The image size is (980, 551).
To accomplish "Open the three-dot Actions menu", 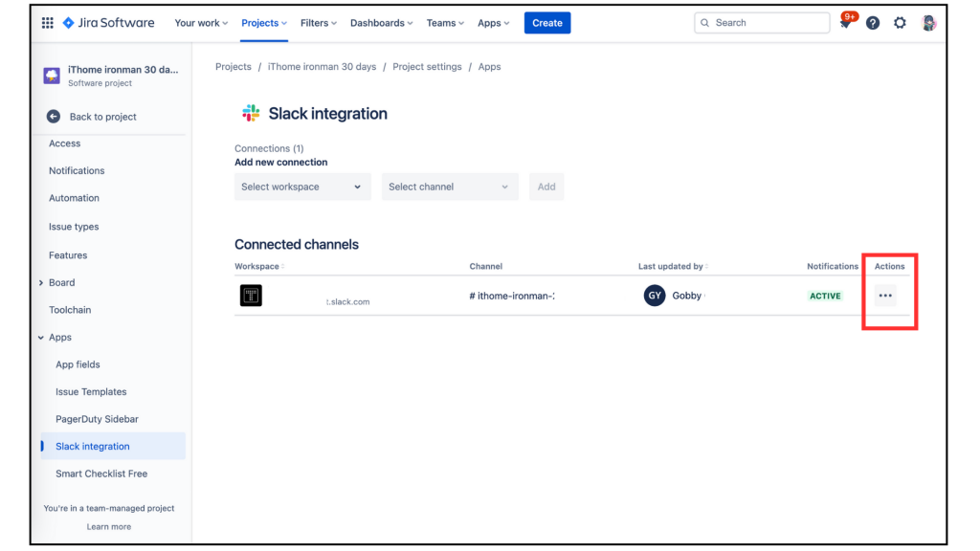I will click(885, 296).
